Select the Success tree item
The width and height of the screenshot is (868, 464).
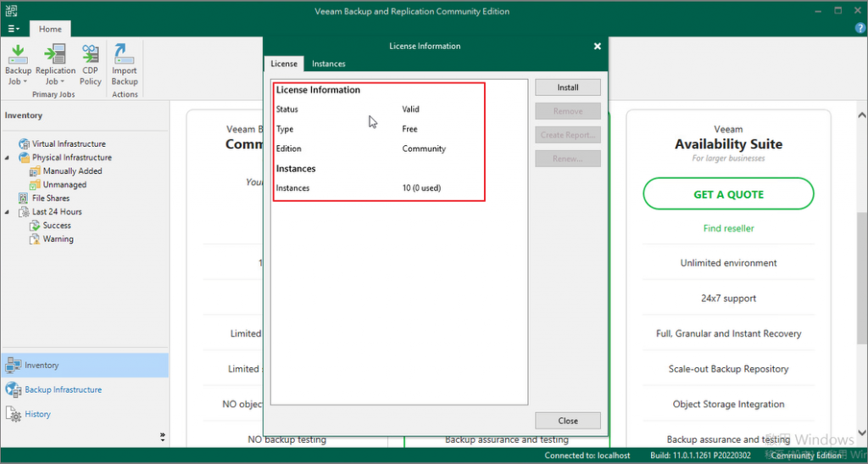(x=57, y=226)
